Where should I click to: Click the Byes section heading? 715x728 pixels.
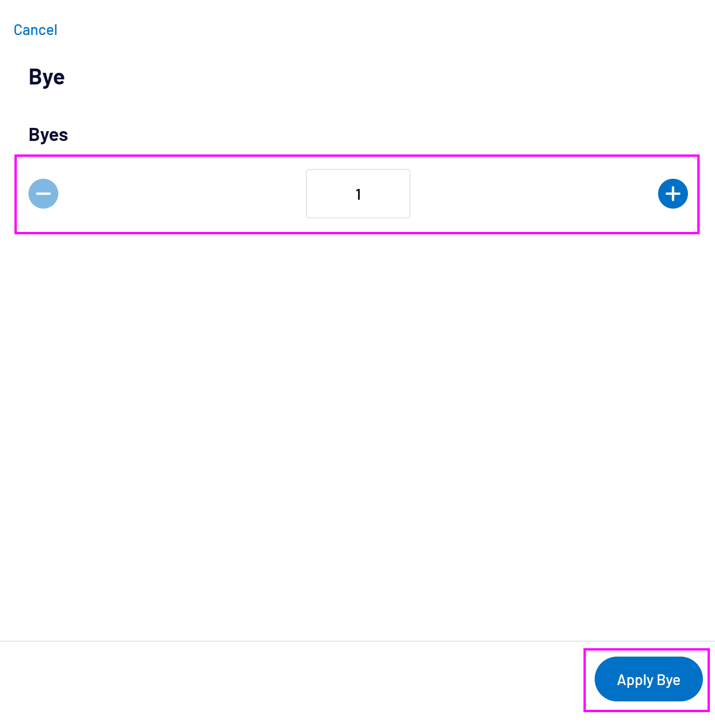48,134
